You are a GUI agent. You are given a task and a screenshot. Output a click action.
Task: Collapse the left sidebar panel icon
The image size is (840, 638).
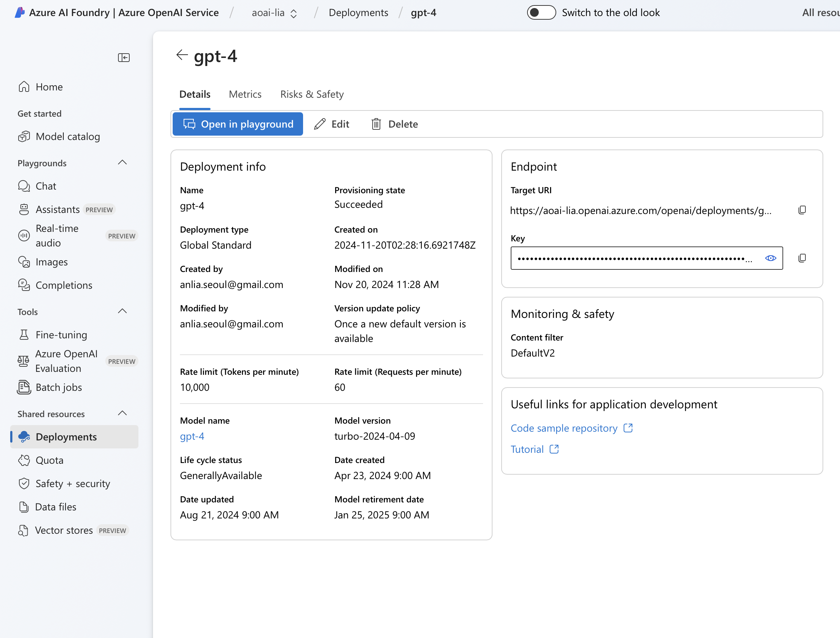pyautogui.click(x=124, y=57)
